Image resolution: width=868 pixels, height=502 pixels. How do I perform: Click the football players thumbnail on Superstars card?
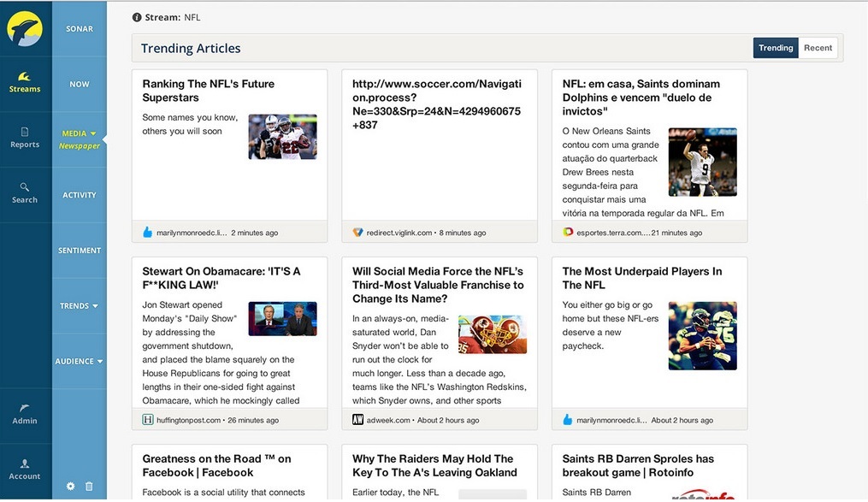click(282, 137)
